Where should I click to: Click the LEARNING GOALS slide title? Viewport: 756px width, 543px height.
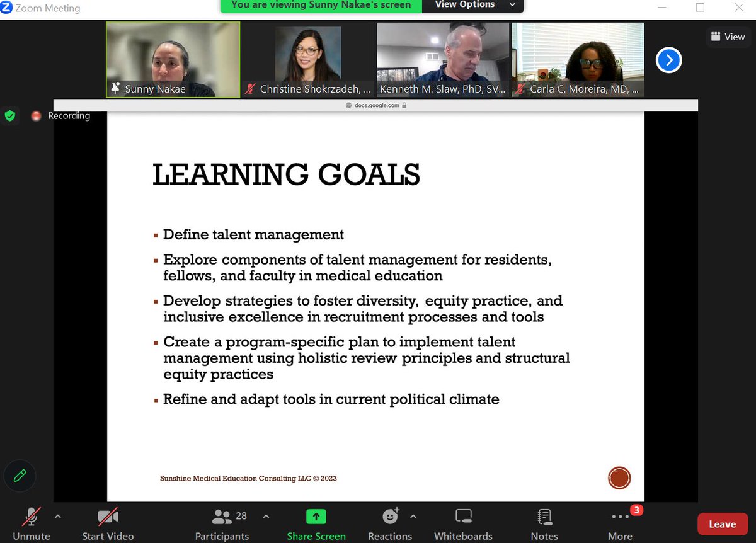pyautogui.click(x=287, y=174)
